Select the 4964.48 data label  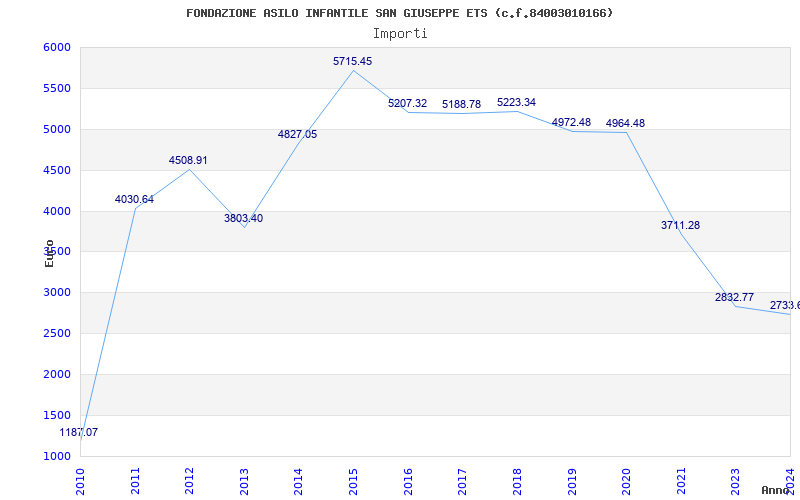click(x=625, y=123)
